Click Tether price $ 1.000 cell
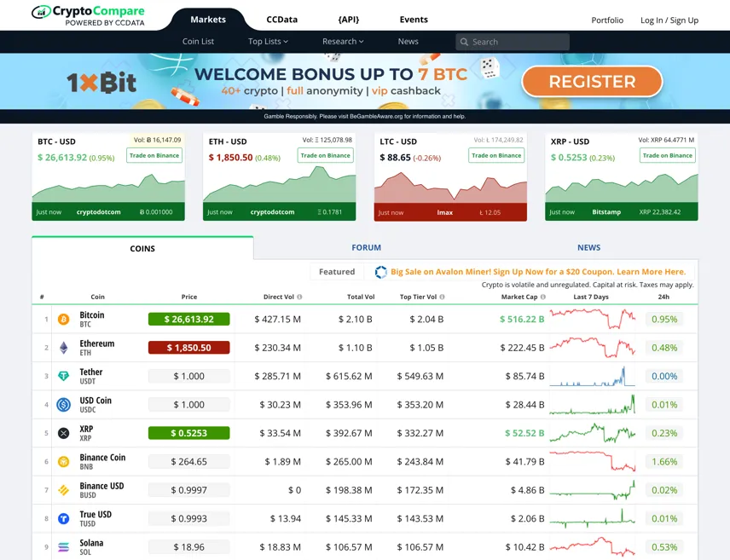Viewport: 730px width, 560px height. tap(189, 376)
